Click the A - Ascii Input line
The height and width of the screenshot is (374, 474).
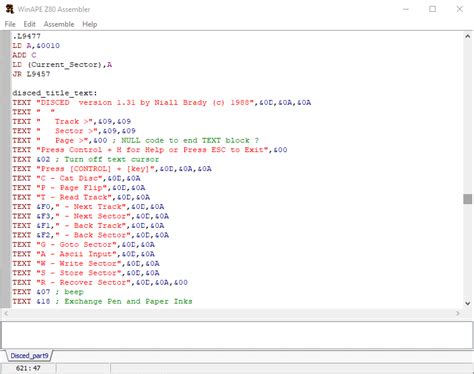[x=84, y=254]
